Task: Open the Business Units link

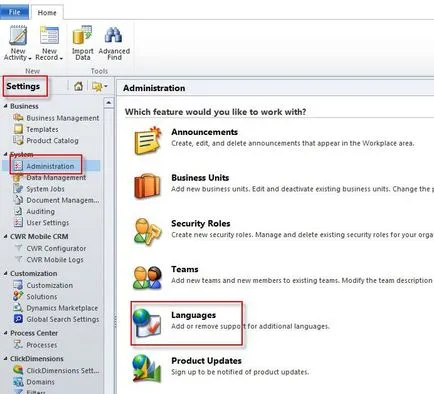Action: 200,178
